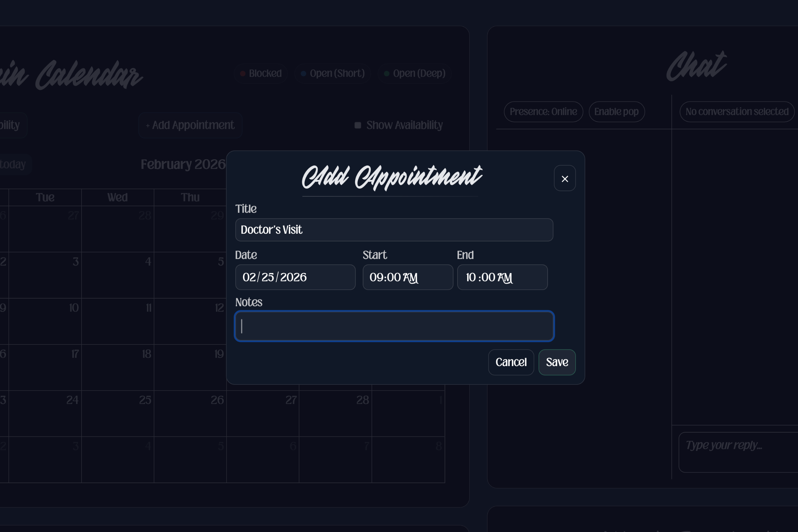The image size is (798, 532).
Task: Click the Open (Deep) legend chip
Action: tap(414, 73)
